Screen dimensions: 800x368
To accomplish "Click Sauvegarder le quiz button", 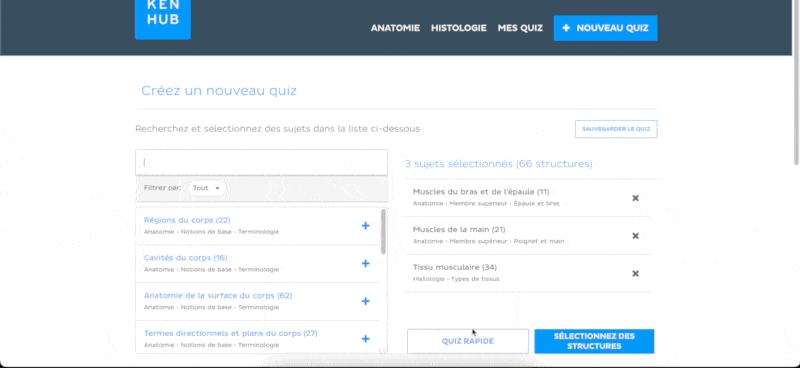I will [616, 129].
